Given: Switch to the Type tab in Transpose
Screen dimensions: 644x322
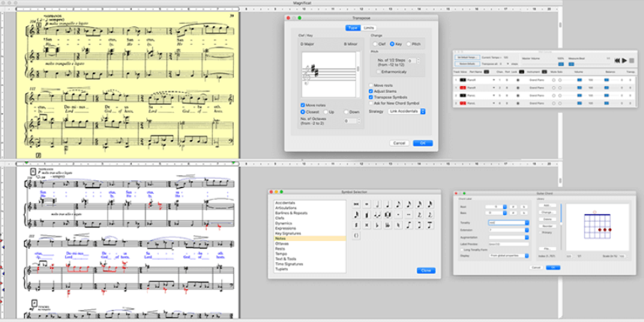Looking at the screenshot, I should pyautogui.click(x=353, y=28).
